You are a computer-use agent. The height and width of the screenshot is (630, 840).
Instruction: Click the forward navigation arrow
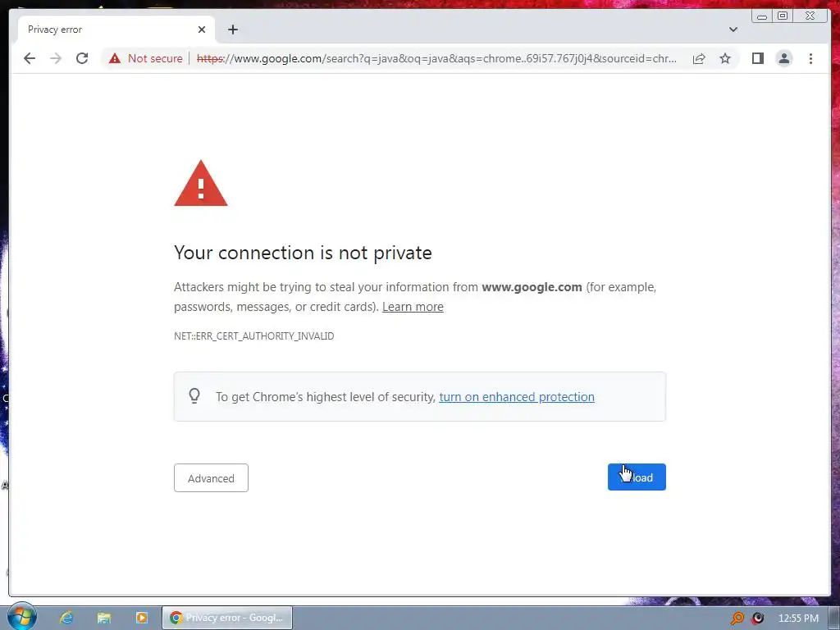(56, 58)
